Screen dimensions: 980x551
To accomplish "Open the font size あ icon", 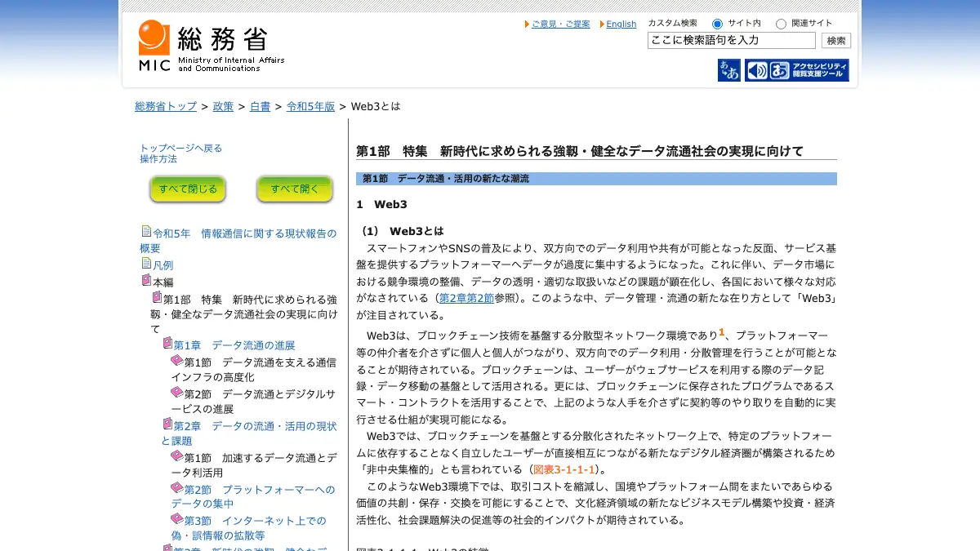I will coord(729,70).
